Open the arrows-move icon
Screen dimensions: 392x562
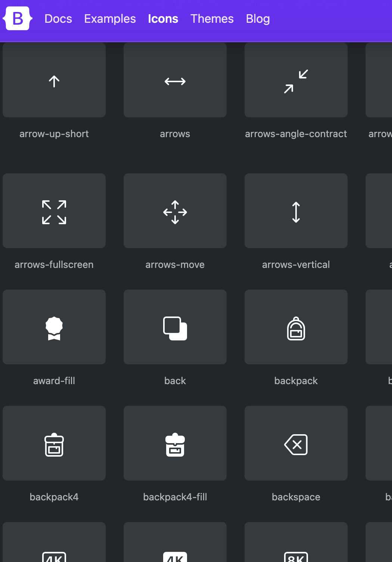[x=175, y=211]
